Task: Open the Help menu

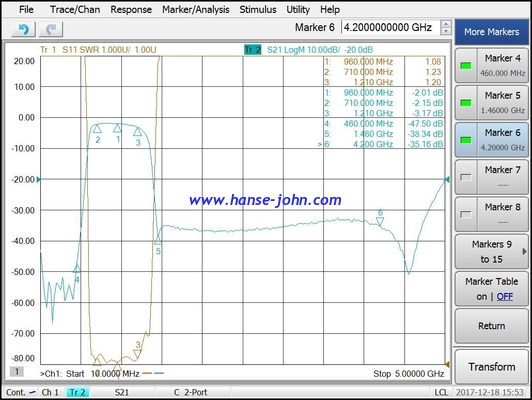Action: tap(330, 9)
